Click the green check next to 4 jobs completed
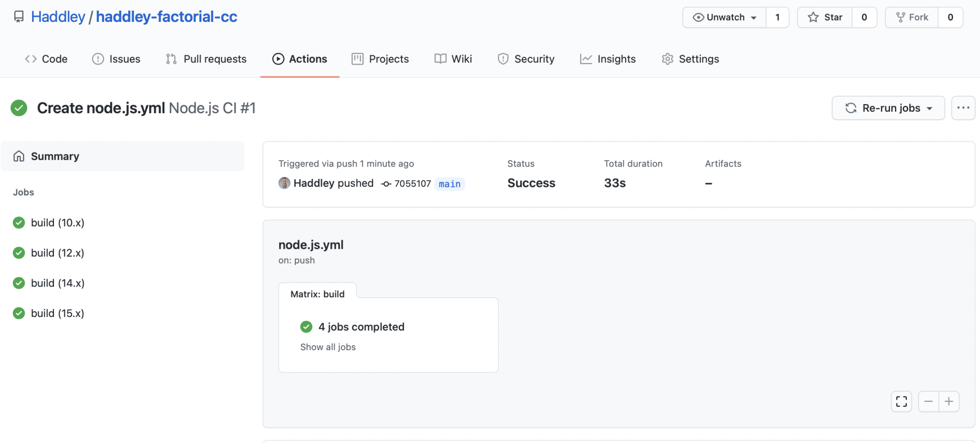The image size is (980, 443). coord(306,327)
